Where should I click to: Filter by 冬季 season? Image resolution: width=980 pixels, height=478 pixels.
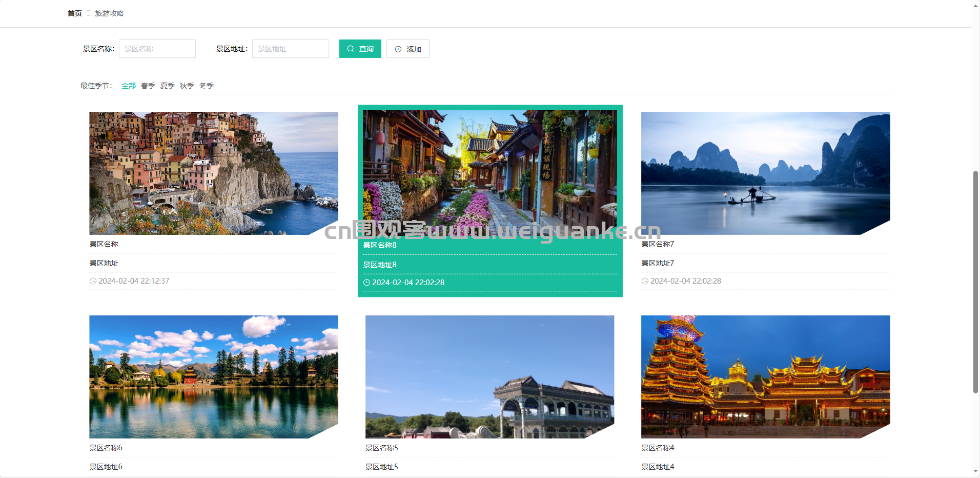[207, 86]
